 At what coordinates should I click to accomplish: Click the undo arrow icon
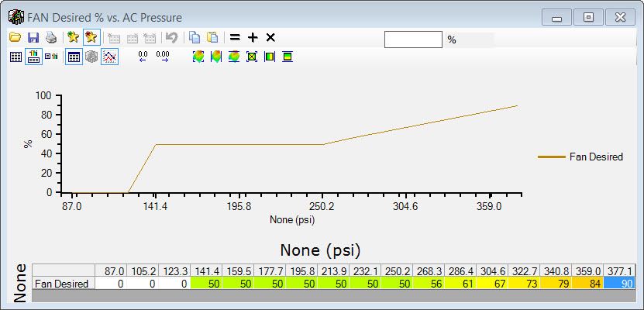click(x=171, y=38)
